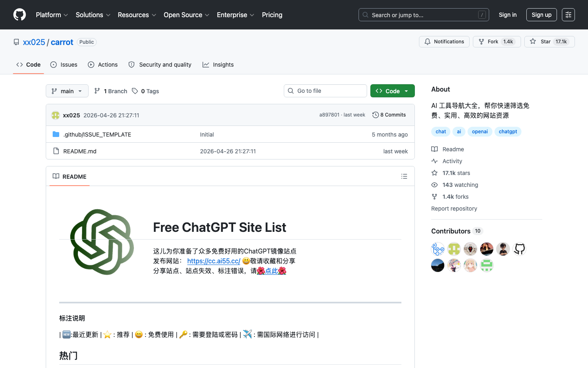The height and width of the screenshot is (368, 588).
Task: Open the green Code dropdown button
Action: point(392,91)
